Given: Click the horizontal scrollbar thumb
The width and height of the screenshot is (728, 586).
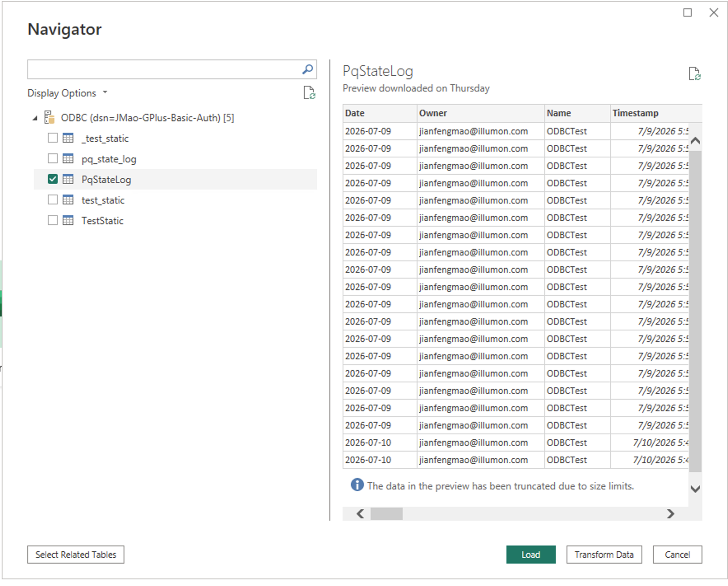Looking at the screenshot, I should click(386, 513).
